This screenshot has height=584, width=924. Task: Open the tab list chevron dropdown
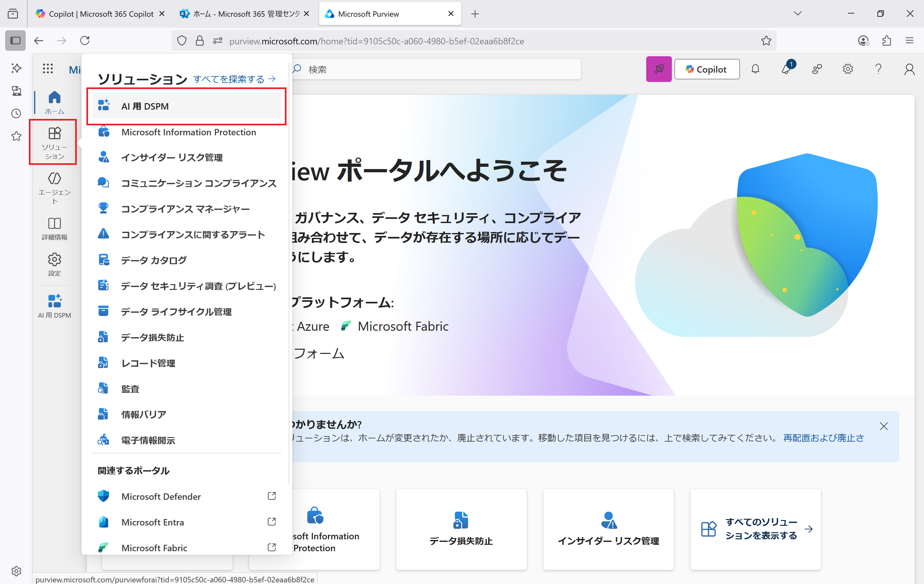coord(797,13)
